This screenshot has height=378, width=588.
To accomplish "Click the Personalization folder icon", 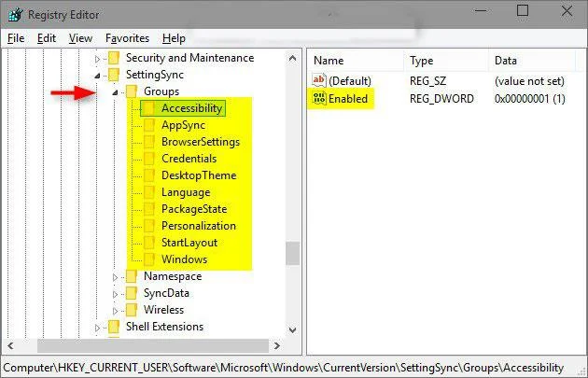I will 149,226.
